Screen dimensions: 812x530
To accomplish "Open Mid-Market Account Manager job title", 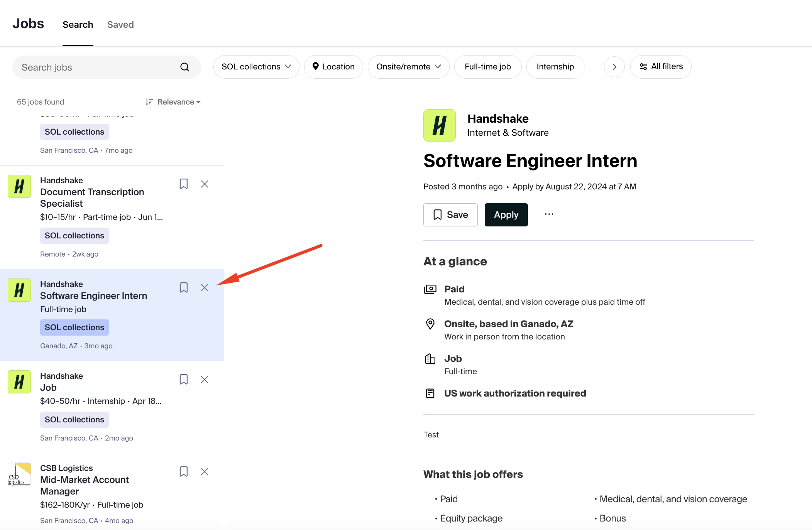I will [x=85, y=486].
